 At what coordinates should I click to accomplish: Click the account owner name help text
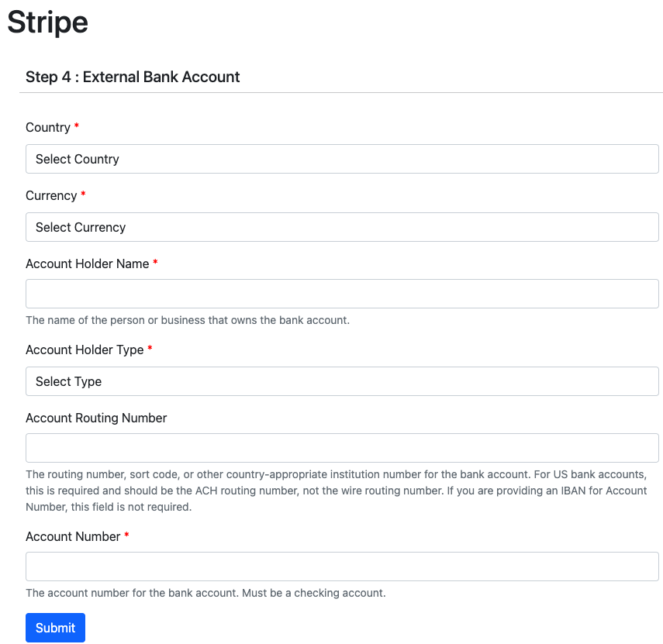click(x=188, y=320)
